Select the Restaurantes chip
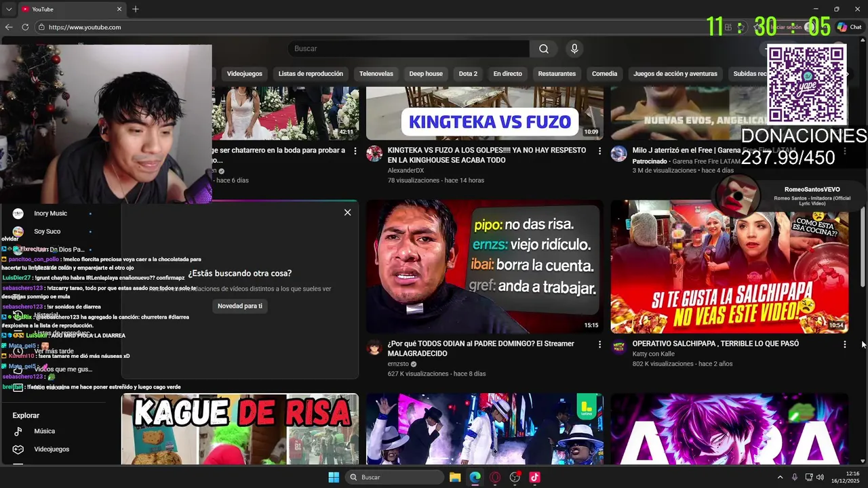 557,74
